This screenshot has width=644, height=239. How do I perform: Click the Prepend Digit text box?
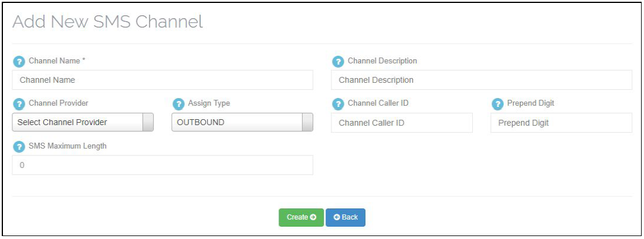561,123
